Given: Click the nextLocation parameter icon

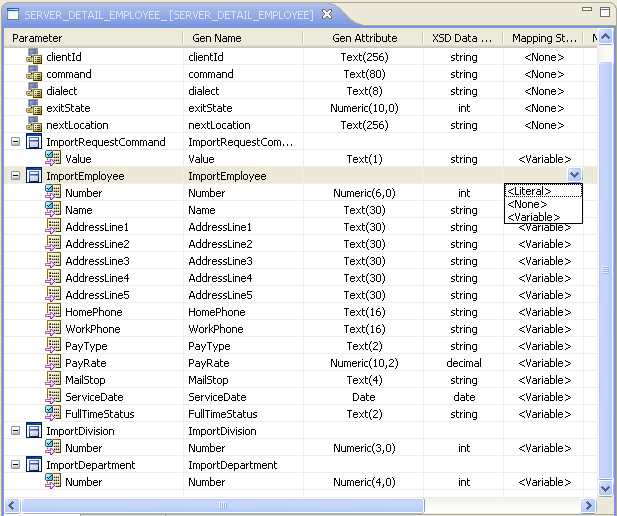Looking at the screenshot, I should [34, 125].
